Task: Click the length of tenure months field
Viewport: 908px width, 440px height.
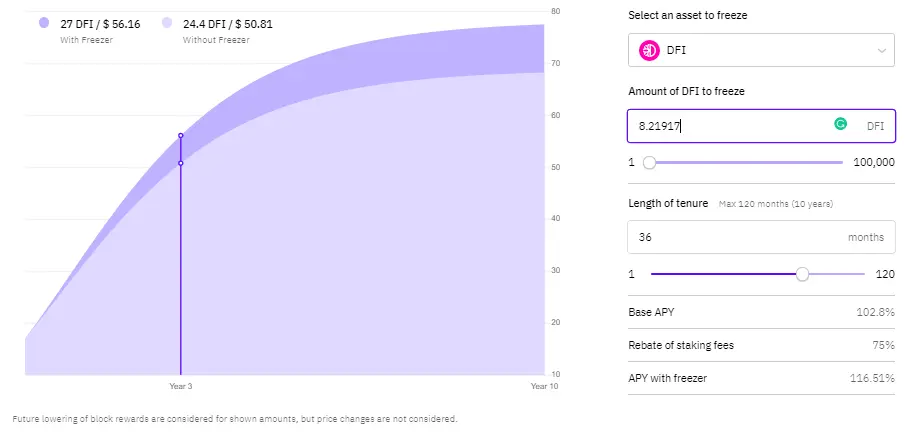Action: [761, 237]
